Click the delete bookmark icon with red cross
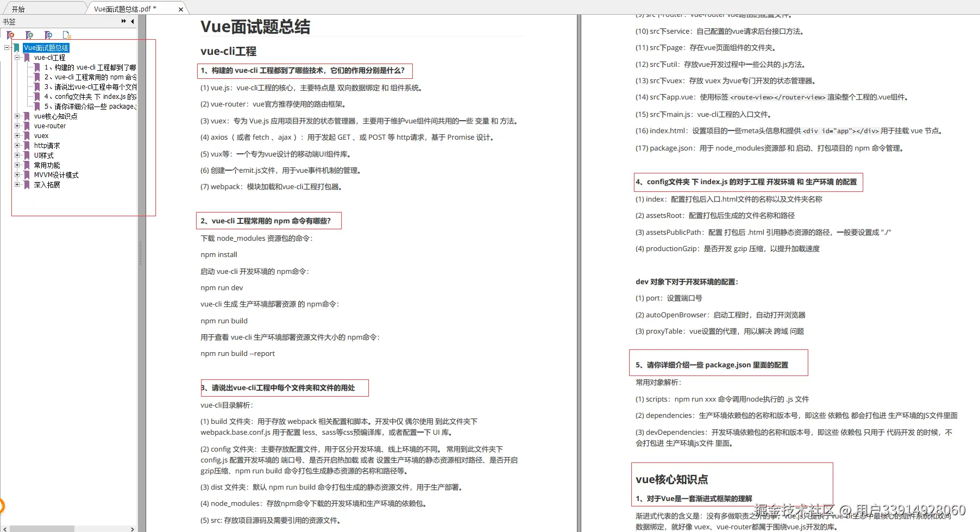 tap(11, 35)
